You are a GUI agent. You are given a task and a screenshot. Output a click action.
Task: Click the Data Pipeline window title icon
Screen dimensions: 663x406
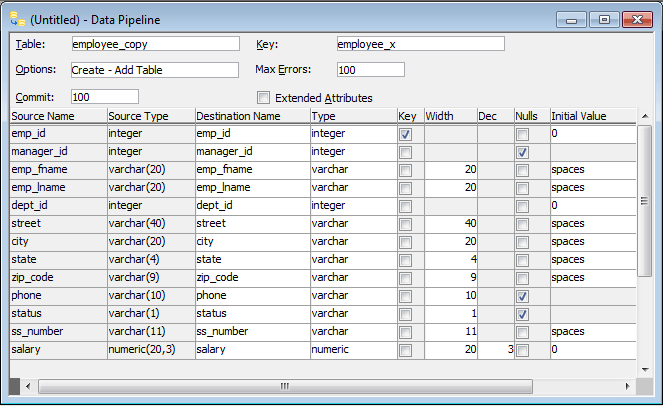(x=17, y=19)
